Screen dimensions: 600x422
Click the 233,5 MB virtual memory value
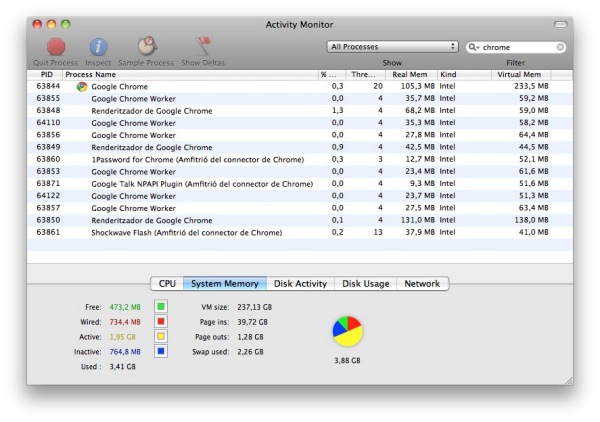point(531,86)
